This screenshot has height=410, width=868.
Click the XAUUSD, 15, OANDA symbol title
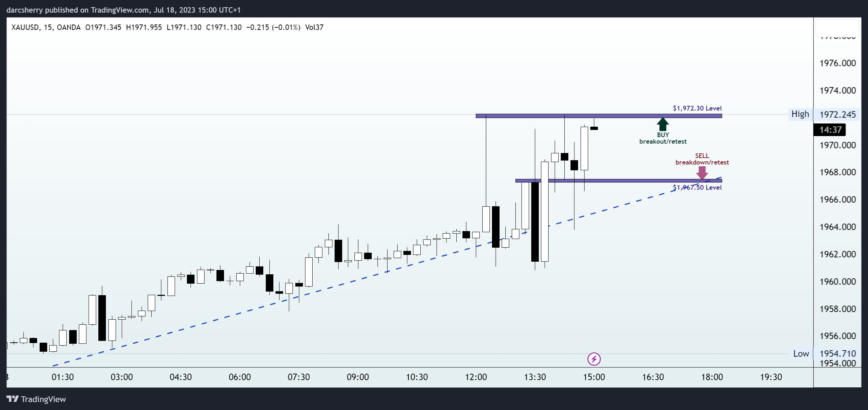(x=46, y=27)
